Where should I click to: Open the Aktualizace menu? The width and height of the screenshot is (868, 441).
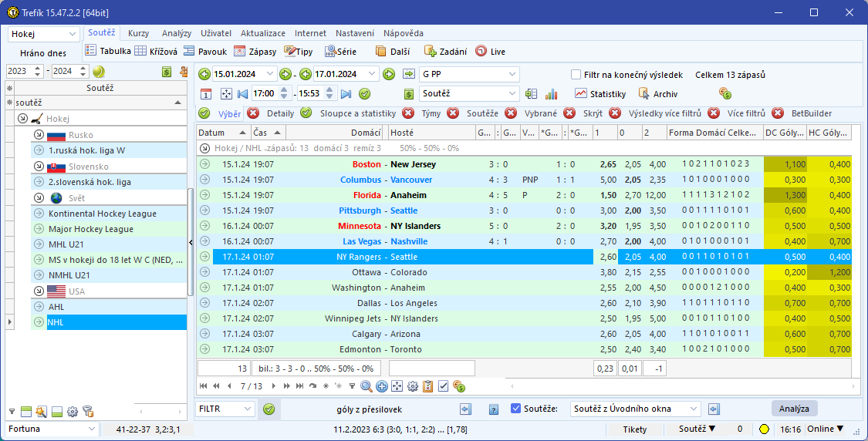pyautogui.click(x=263, y=33)
